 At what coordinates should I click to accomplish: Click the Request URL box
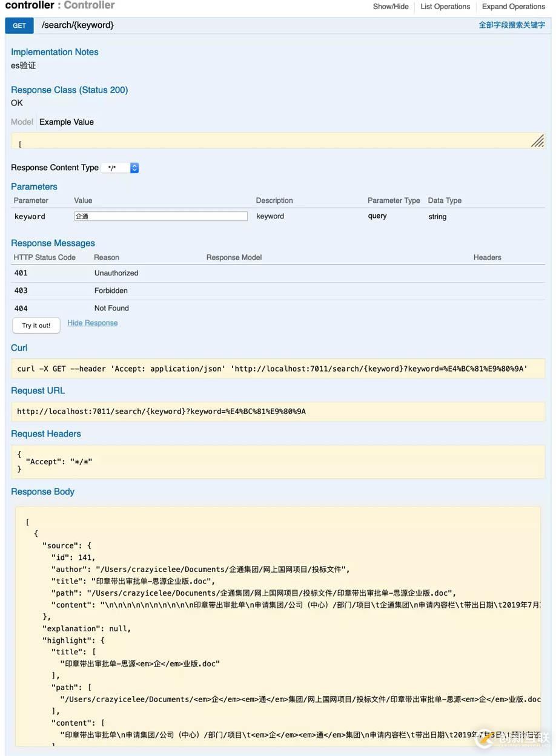[278, 412]
